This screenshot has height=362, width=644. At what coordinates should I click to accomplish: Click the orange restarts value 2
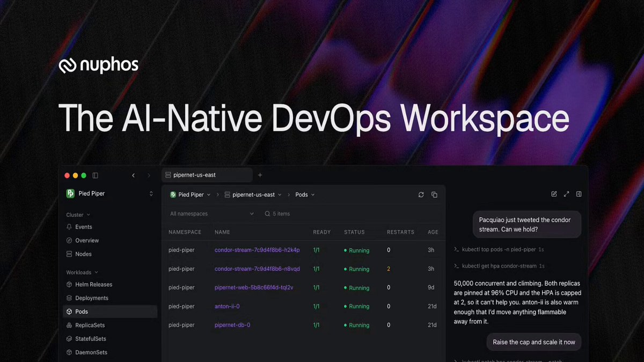389,269
